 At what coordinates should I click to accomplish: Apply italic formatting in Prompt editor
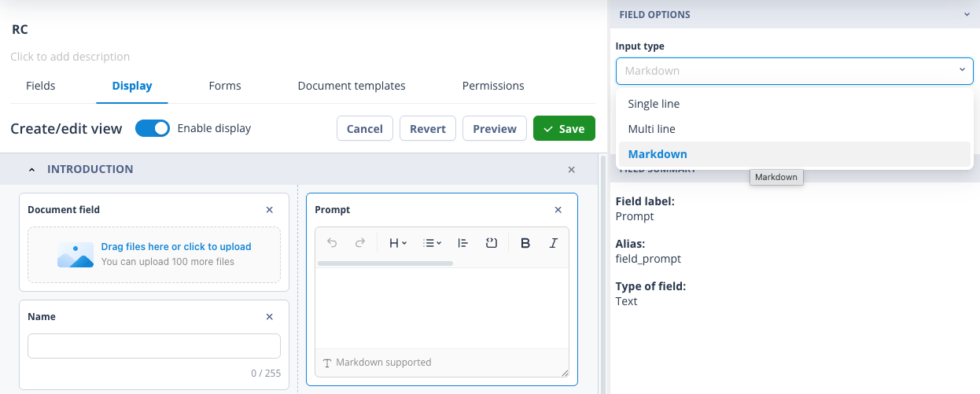(x=554, y=243)
